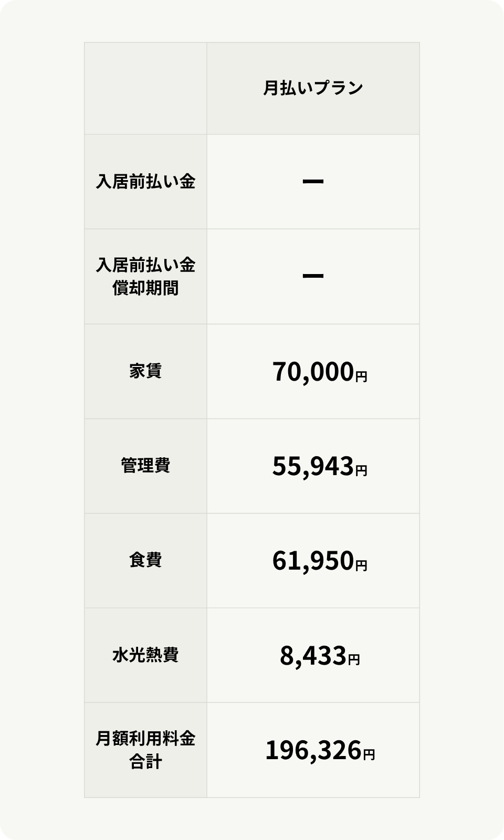Select the 管理費 row label
The width and height of the screenshot is (504, 840).
click(x=145, y=466)
